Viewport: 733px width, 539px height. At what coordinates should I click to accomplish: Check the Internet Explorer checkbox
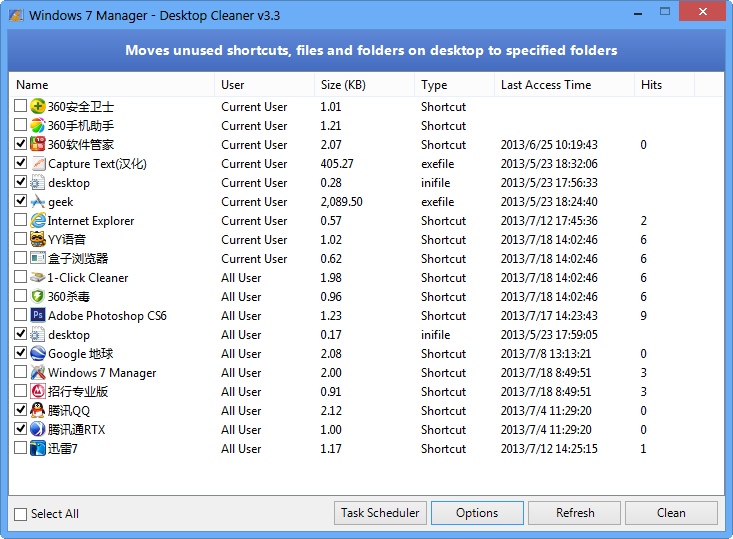(x=21, y=221)
